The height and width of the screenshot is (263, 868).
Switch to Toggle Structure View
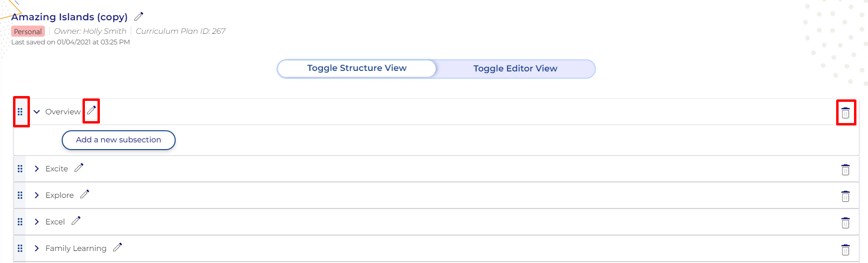tap(357, 69)
